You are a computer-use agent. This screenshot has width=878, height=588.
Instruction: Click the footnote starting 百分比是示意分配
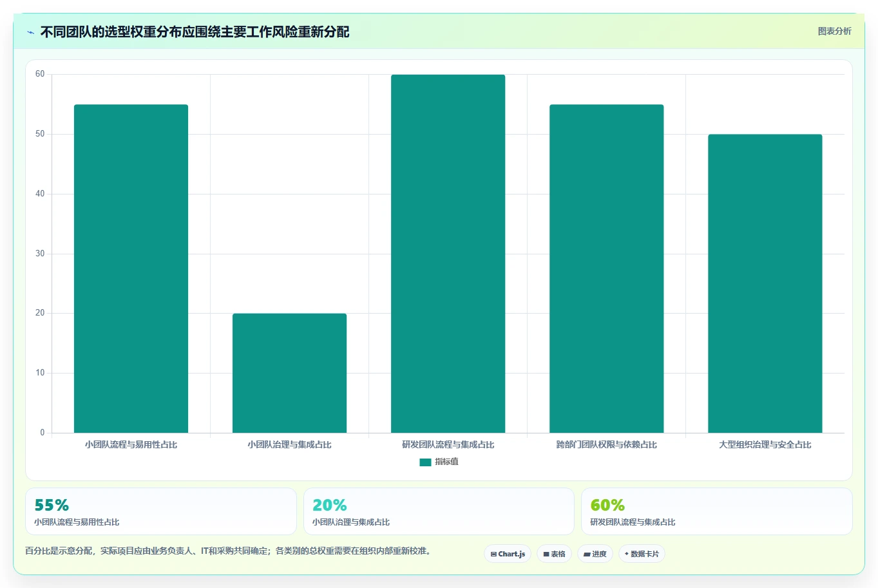(227, 551)
